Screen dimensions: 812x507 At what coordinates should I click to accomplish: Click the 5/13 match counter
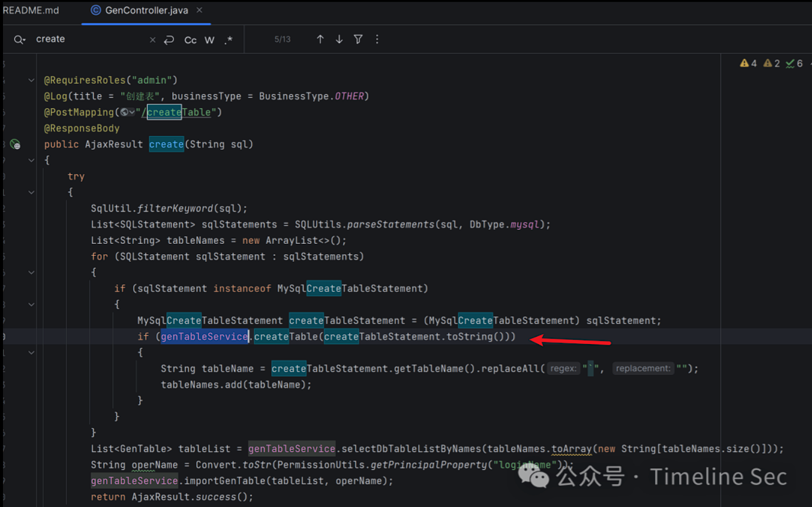tap(282, 40)
